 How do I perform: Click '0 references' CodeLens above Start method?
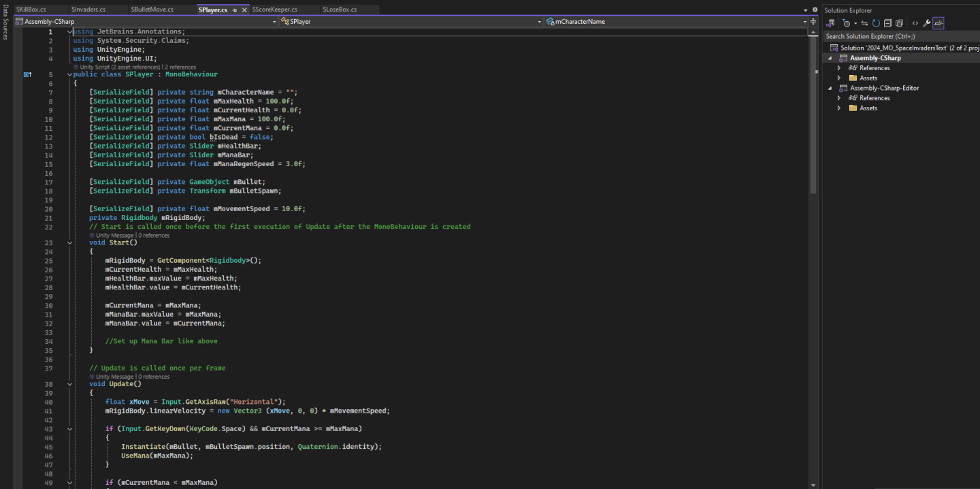point(154,236)
